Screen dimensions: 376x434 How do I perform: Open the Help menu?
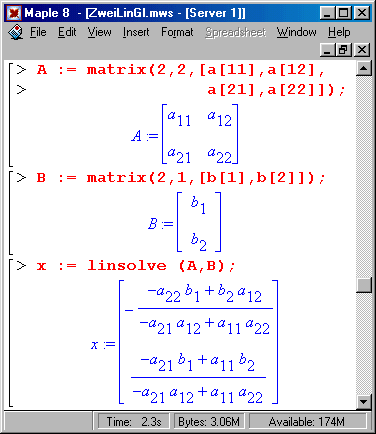tap(339, 32)
